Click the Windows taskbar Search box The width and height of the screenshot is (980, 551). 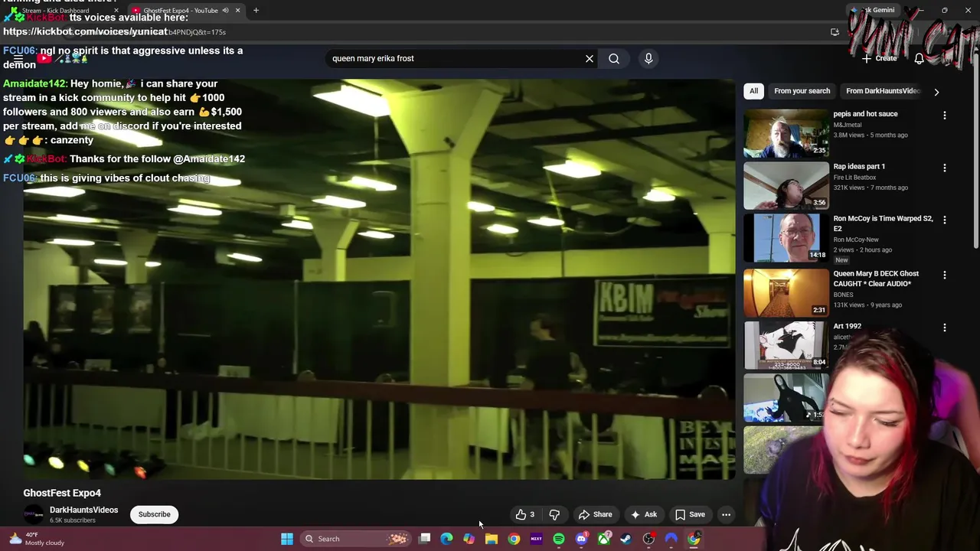[x=354, y=539]
